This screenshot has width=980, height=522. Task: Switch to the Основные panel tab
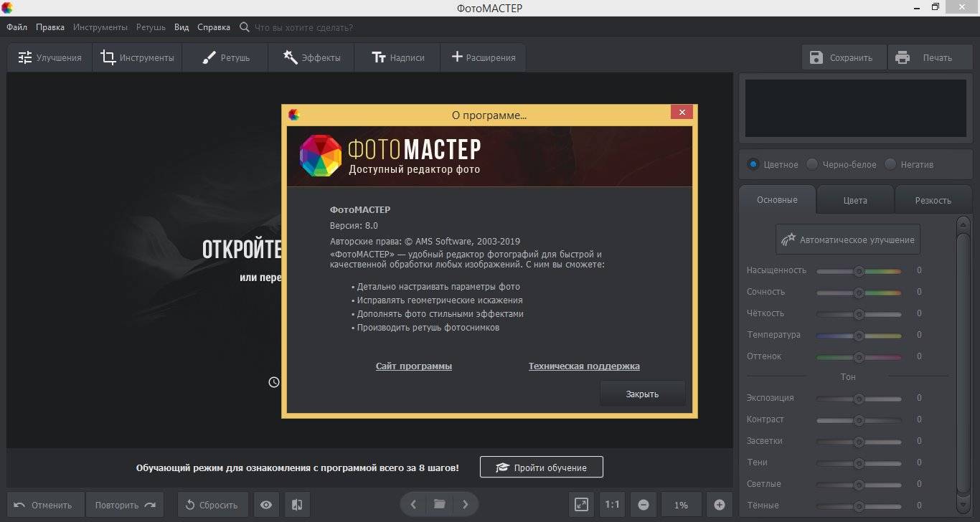pos(777,199)
